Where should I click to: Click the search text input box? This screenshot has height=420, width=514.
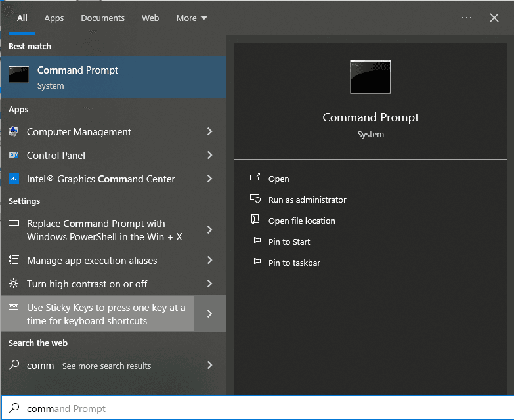pos(263,408)
